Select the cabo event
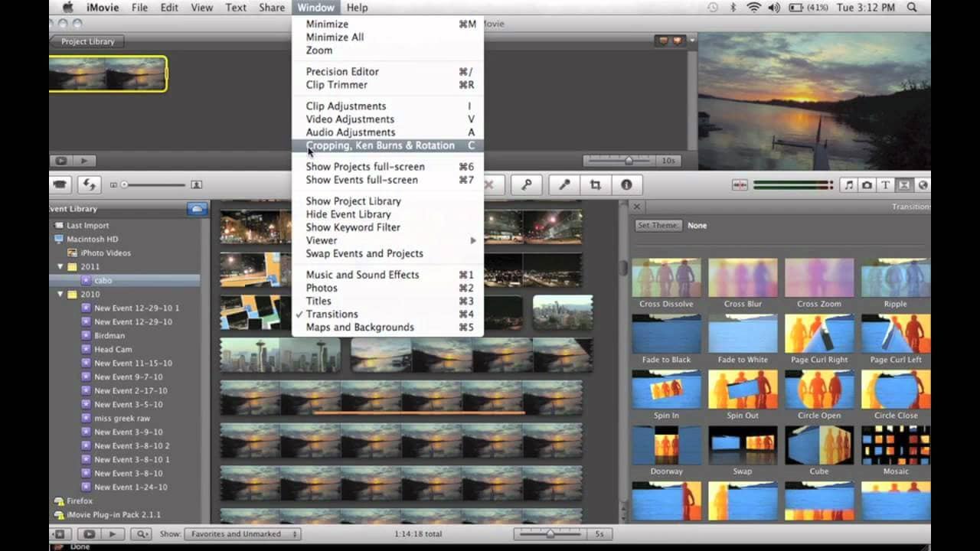 125,281
